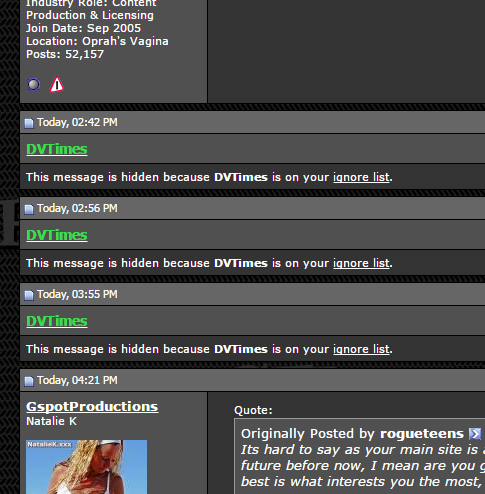Click the quoted rogueteens message box
485x494 pixels.
point(360,456)
